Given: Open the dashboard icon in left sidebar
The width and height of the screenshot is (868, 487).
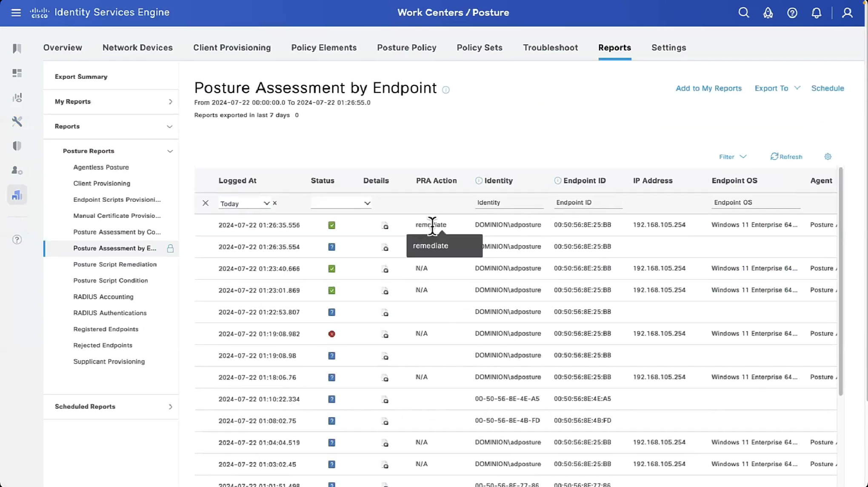Looking at the screenshot, I should click(x=17, y=73).
